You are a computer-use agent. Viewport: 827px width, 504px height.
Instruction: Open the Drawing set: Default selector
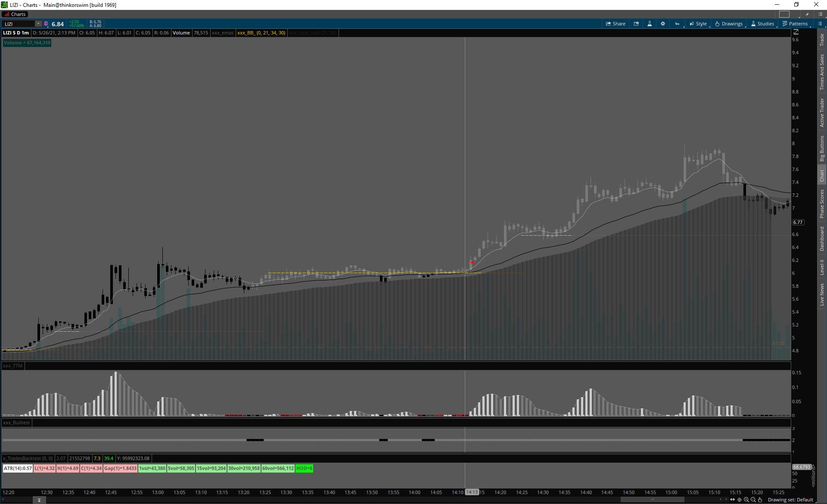[790, 500]
